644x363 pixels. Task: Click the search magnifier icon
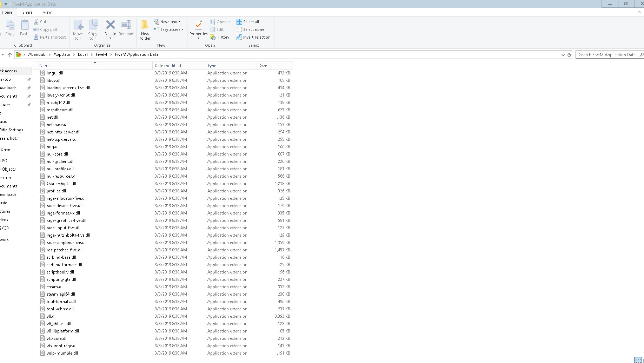click(641, 55)
